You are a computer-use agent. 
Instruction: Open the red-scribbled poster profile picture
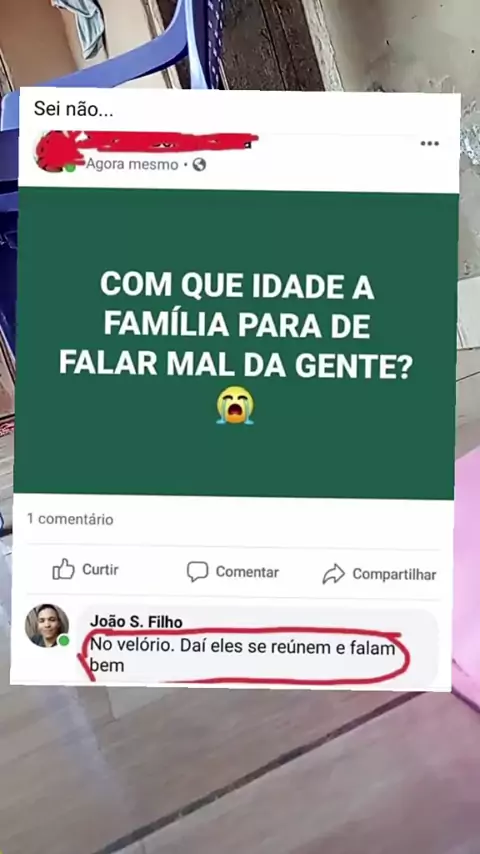tap(52, 151)
